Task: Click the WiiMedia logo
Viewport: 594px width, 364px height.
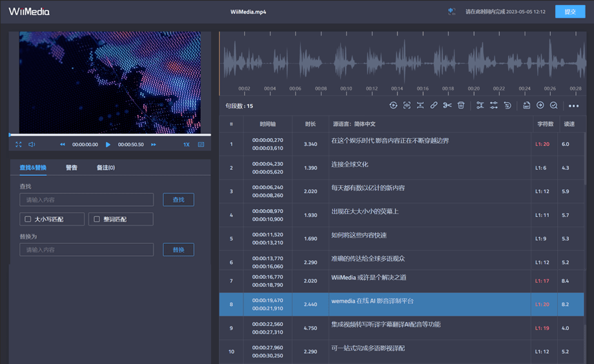Action: click(29, 12)
